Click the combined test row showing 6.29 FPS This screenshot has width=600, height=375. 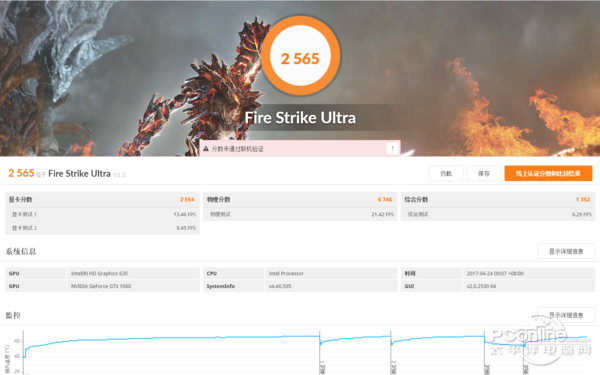click(498, 214)
